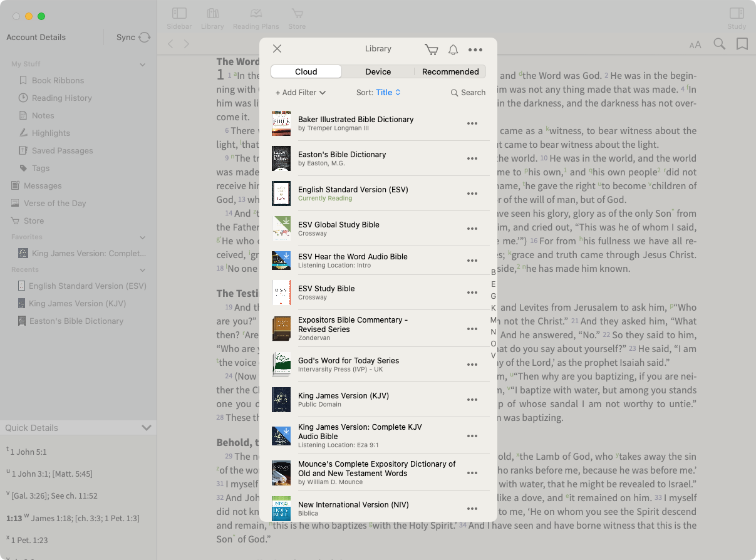Open King James Version (KJV) recent
The image size is (756, 560).
[x=72, y=303]
